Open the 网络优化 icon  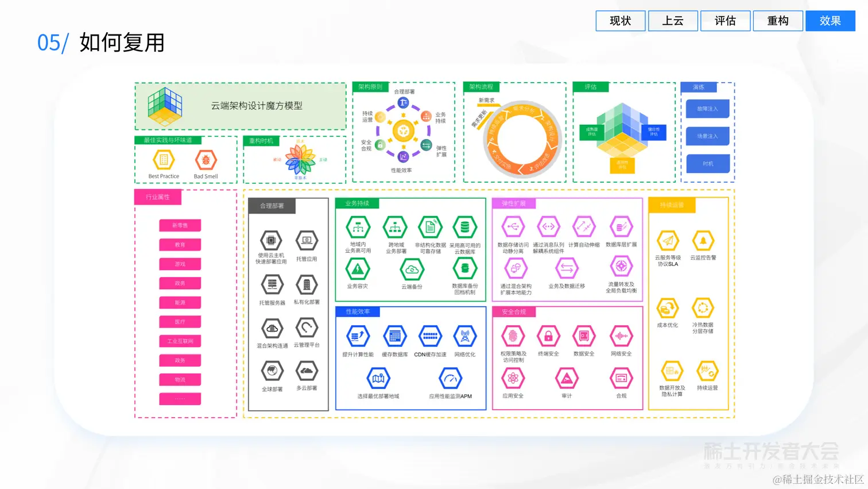point(465,336)
